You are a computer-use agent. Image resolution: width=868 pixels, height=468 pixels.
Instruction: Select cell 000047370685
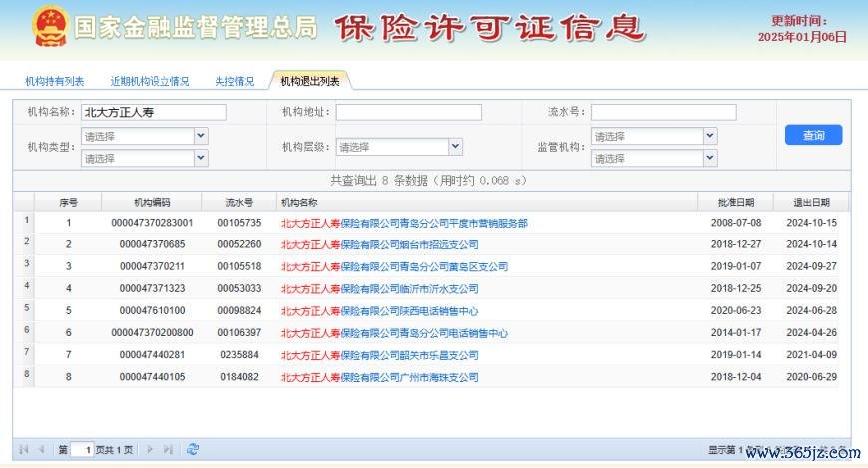click(x=152, y=244)
